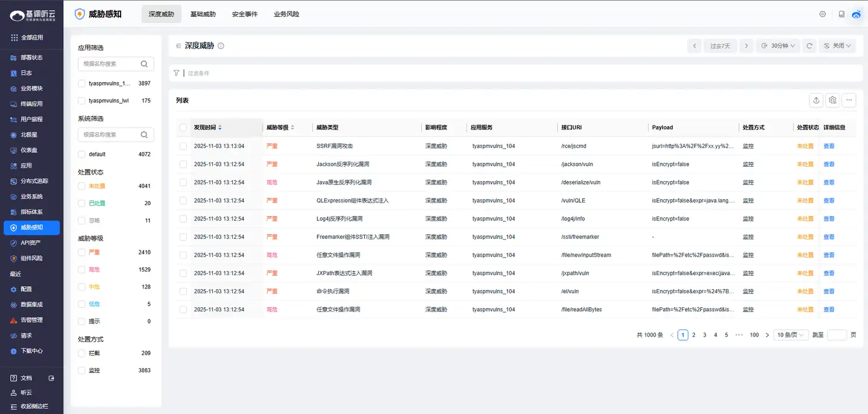868x414 pixels.
Task: Click 查看 for the SSRF漏洞攻击 row
Action: coord(829,146)
